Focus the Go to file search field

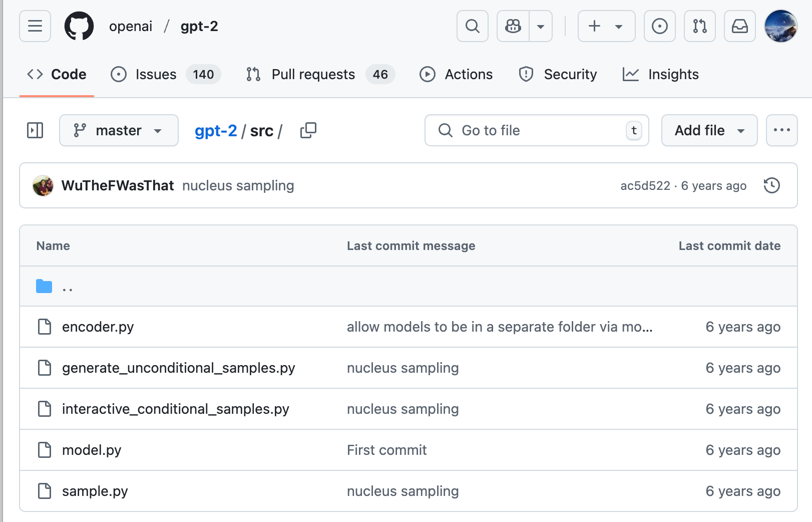coord(537,130)
